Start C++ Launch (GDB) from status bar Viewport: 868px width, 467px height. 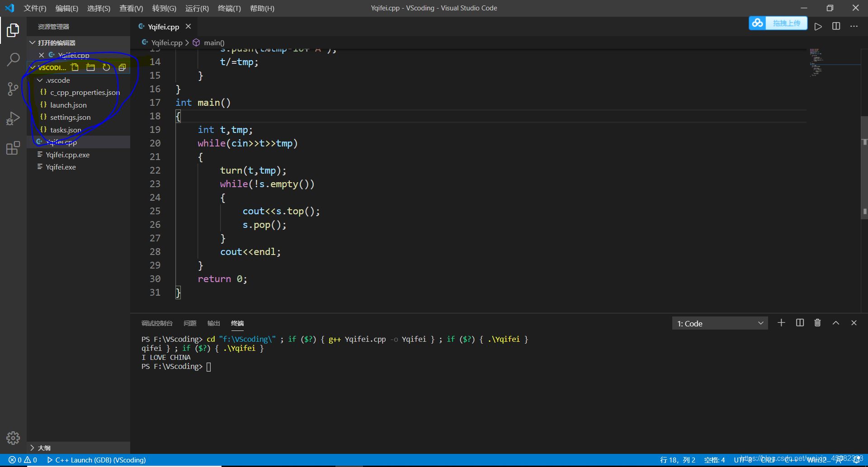[96, 460]
